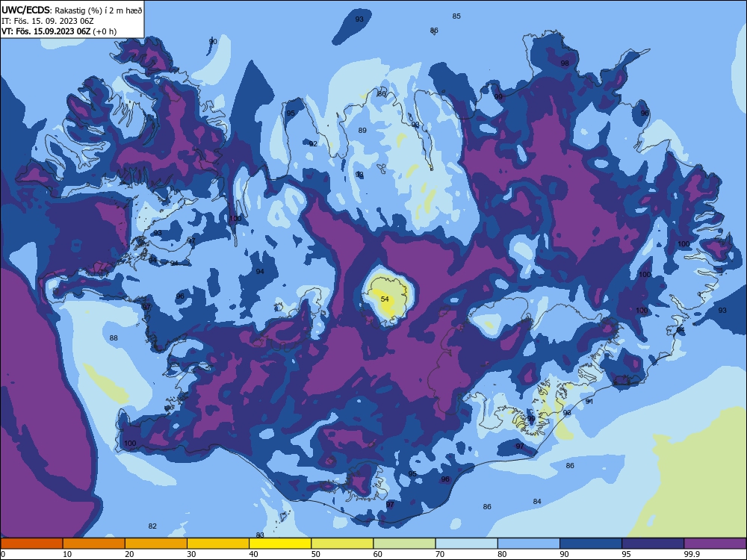Pick the 20–30% legend color block

click(x=156, y=544)
